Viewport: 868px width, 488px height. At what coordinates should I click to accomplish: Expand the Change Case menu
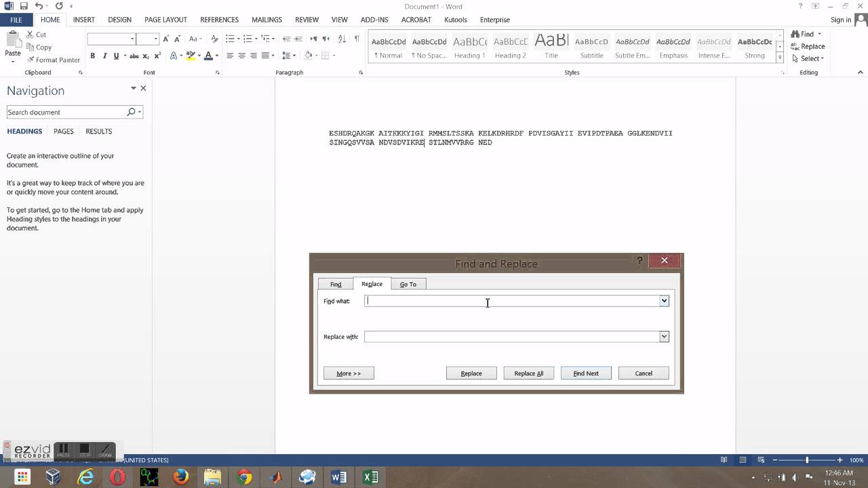pyautogui.click(x=195, y=39)
